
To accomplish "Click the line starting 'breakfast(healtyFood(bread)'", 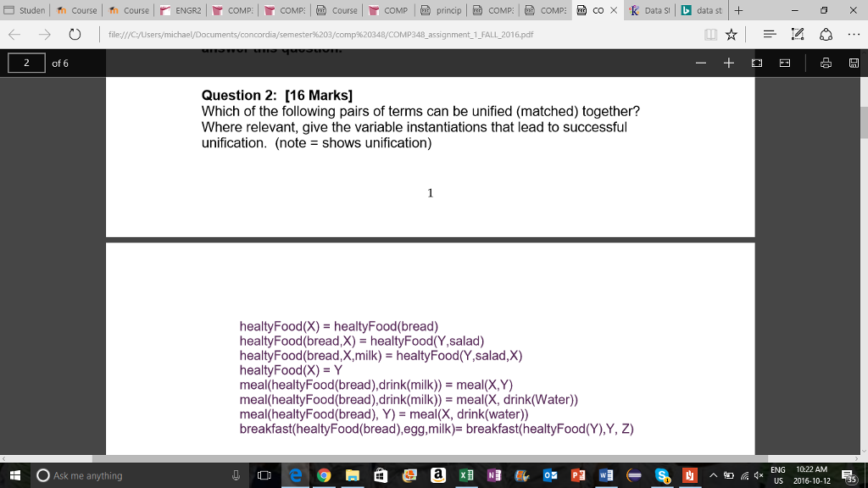I will pos(437,429).
